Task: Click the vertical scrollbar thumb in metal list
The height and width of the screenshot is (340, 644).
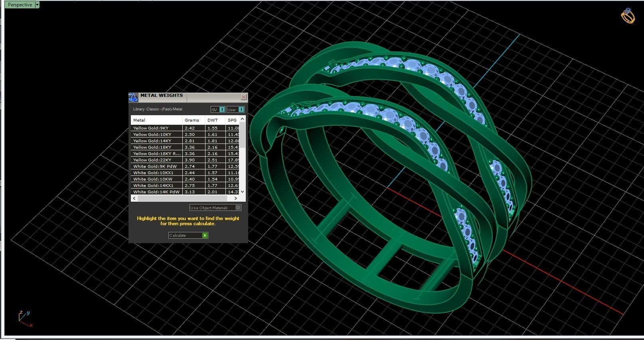Action: 243,135
